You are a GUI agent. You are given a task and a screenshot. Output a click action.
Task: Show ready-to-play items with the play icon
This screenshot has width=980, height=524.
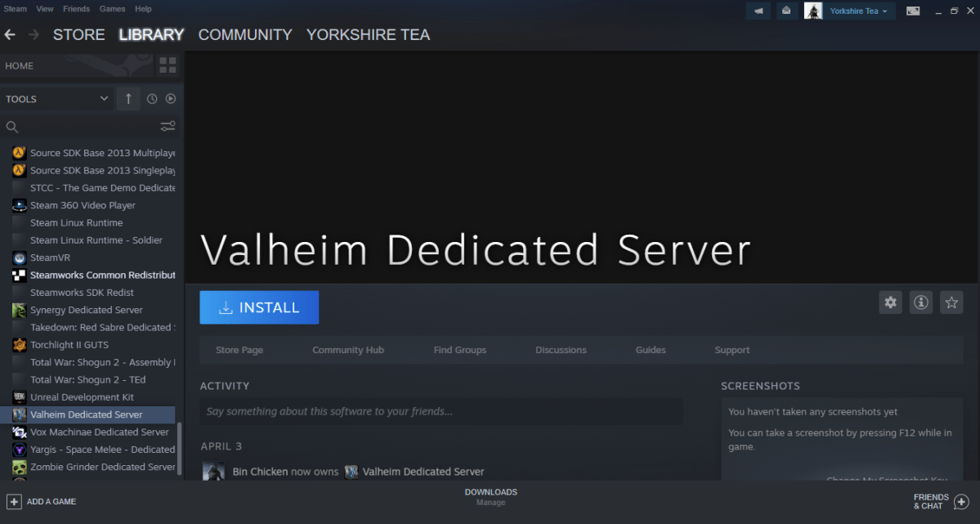[x=171, y=99]
